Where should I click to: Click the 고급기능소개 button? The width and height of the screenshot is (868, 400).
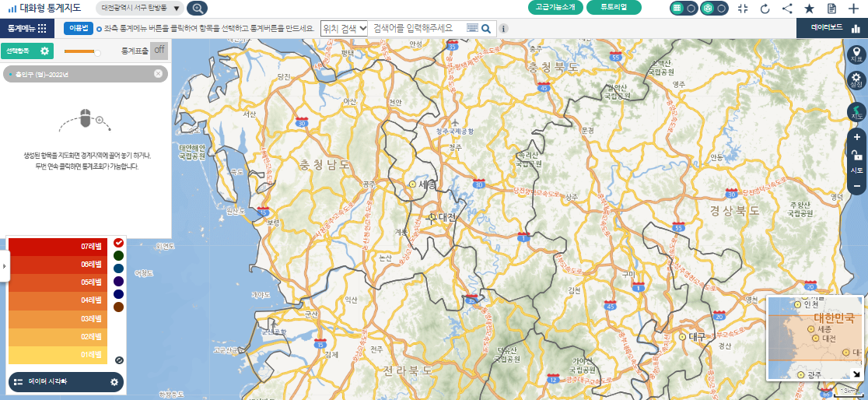click(x=555, y=8)
